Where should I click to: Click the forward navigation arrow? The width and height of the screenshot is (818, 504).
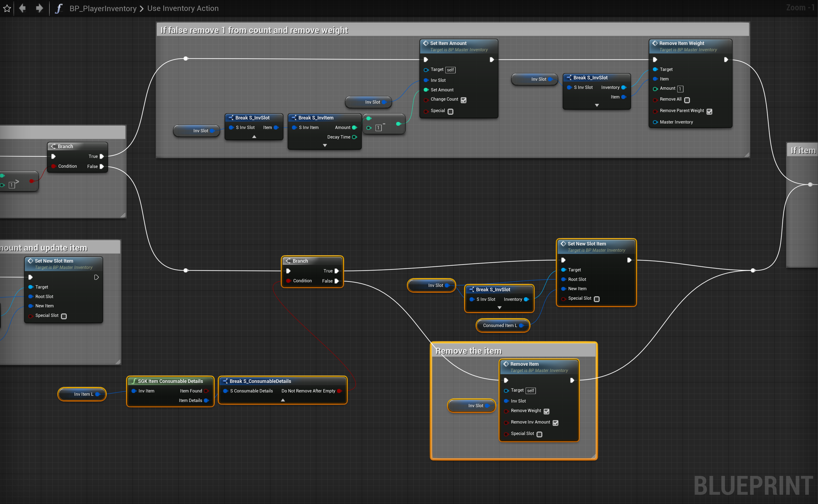tap(39, 8)
